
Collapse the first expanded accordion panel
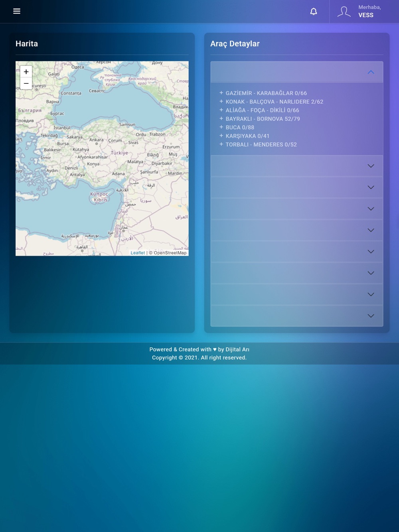pos(371,72)
